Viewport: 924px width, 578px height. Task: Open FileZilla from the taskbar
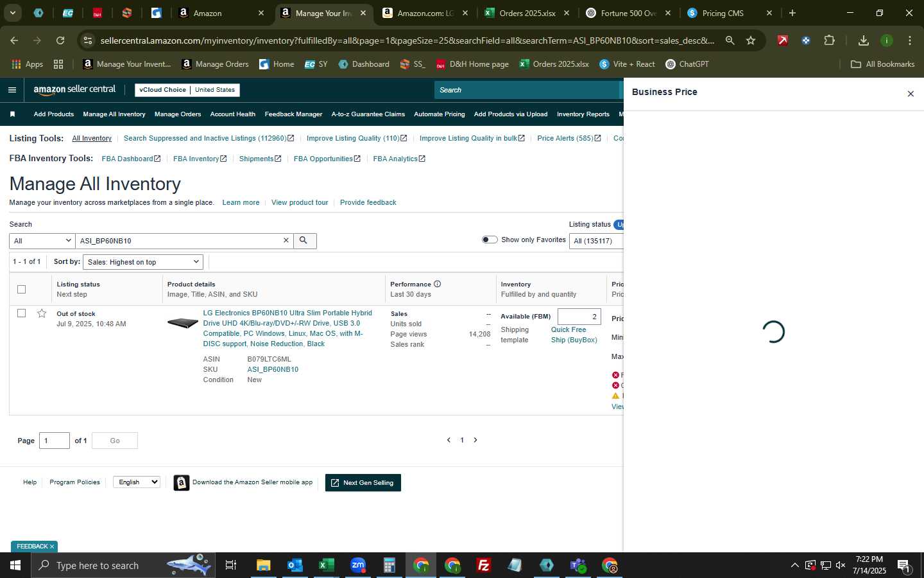click(x=484, y=565)
